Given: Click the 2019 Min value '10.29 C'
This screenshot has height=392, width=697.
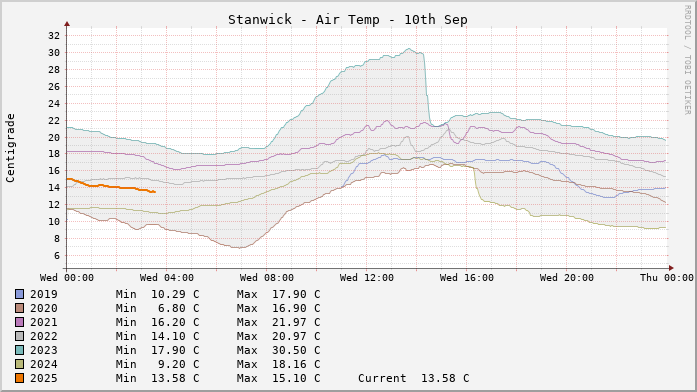Looking at the screenshot, I should coord(175,294).
